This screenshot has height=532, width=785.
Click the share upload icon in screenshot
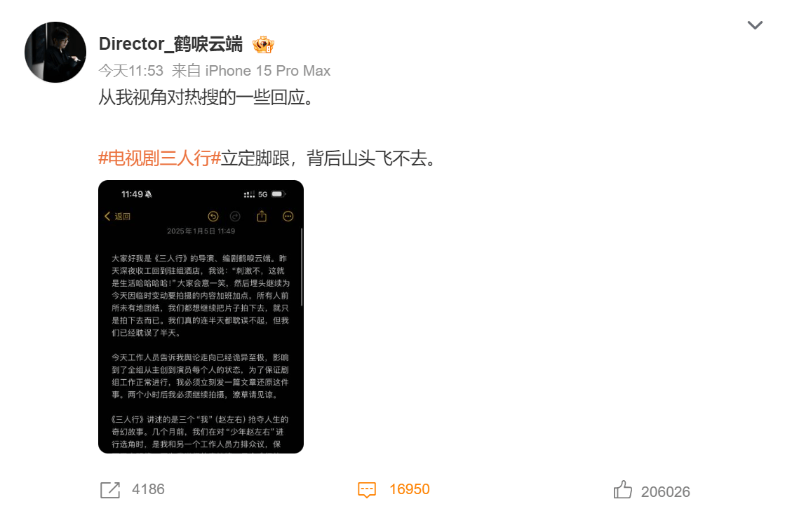[262, 216]
